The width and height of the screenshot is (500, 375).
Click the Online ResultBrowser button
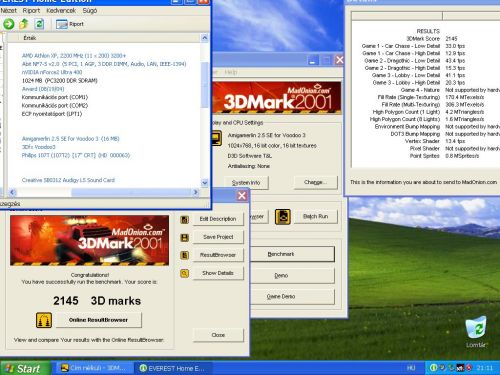coord(98,320)
